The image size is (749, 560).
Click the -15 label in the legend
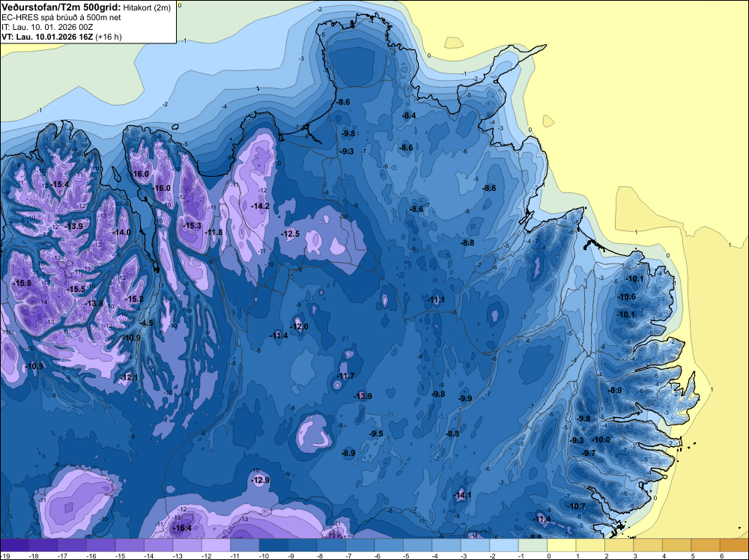120,556
